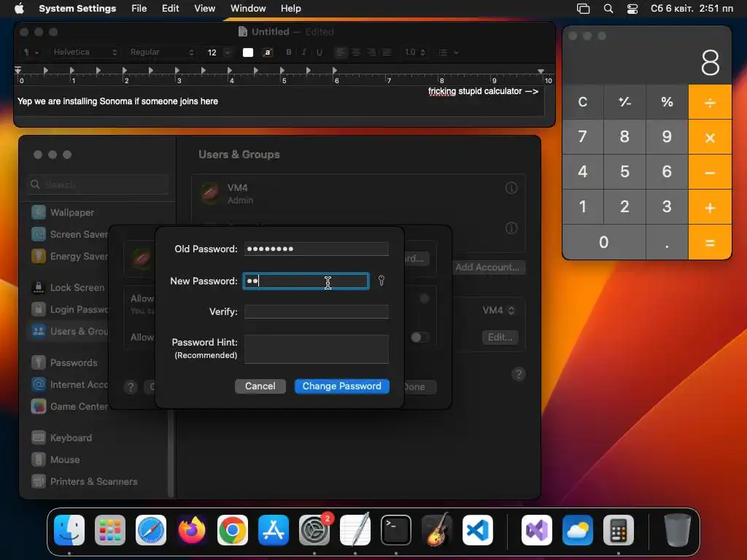
Task: Launch GarageBand from the dock
Action: coord(437,530)
